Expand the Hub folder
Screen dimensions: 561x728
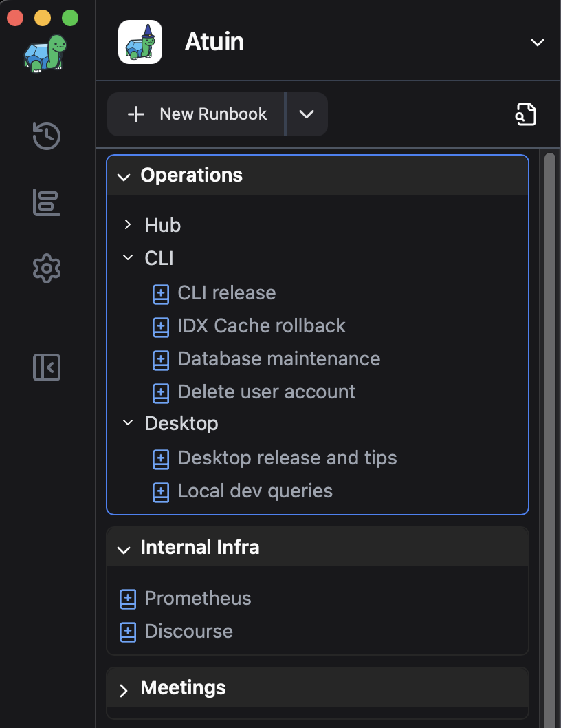pyautogui.click(x=128, y=225)
